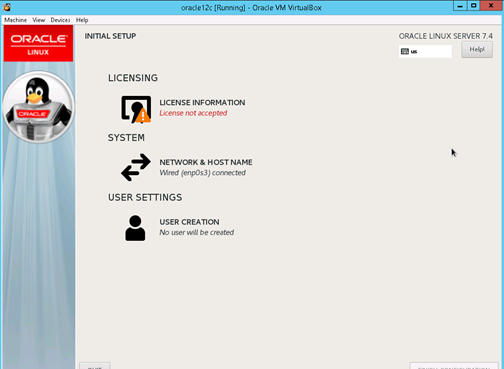Click 'Wired (enp0s3) connected' status text
The width and height of the screenshot is (504, 369).
coord(203,173)
